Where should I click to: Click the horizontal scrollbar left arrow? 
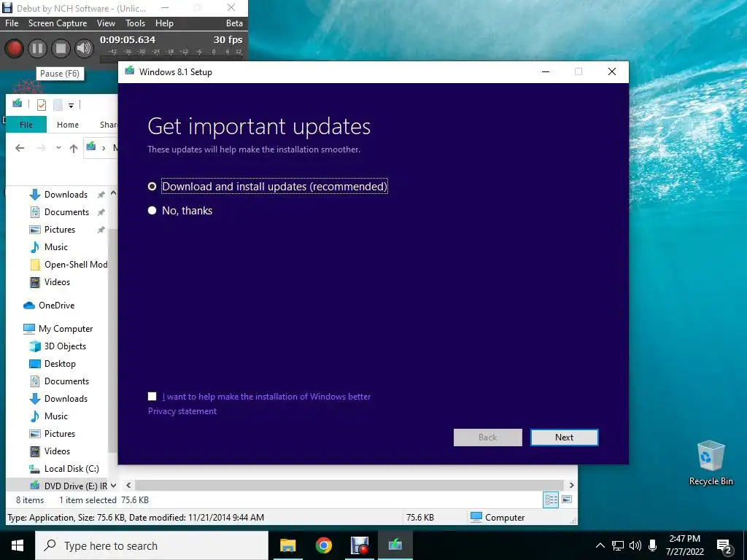tap(128, 485)
